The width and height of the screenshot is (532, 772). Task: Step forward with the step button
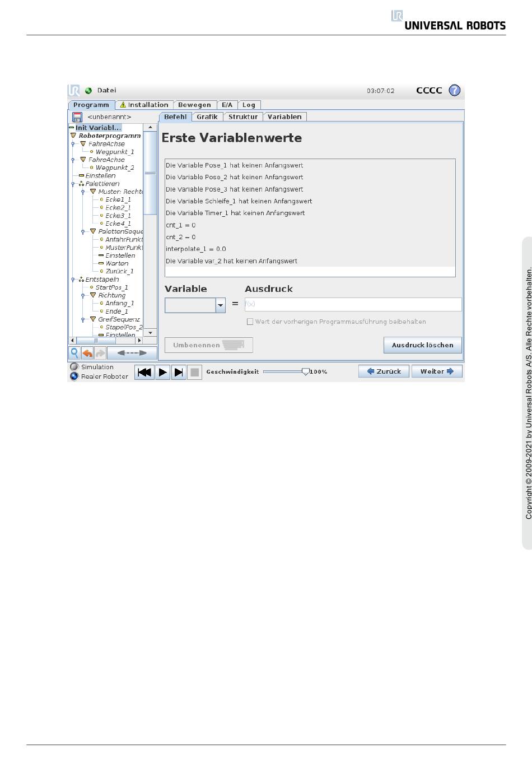point(179,372)
